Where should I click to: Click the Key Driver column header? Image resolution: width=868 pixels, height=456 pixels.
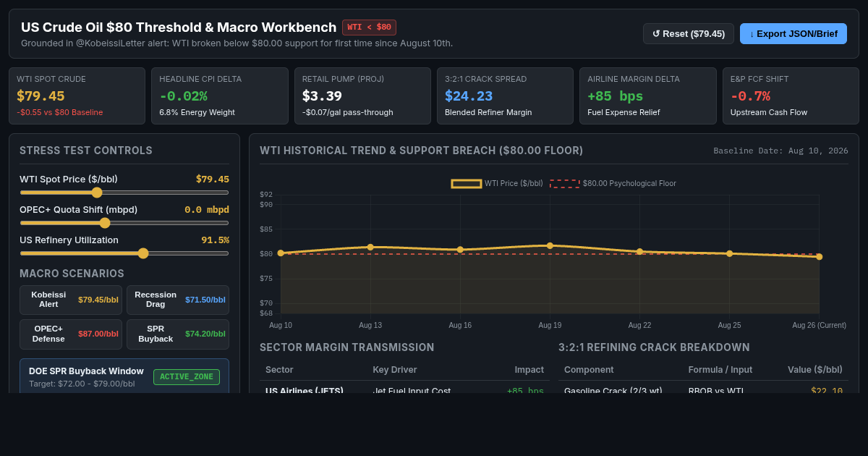[395, 370]
